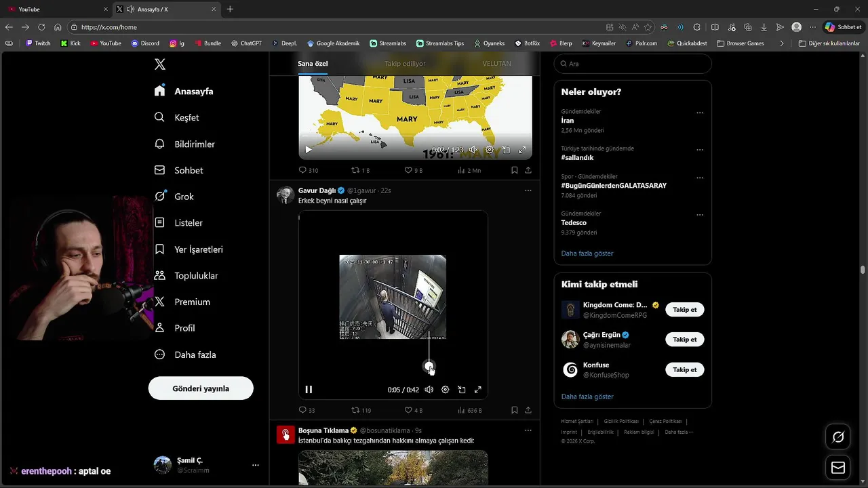
Task: Open Bildirimler notifications page
Action: pyautogui.click(x=184, y=144)
